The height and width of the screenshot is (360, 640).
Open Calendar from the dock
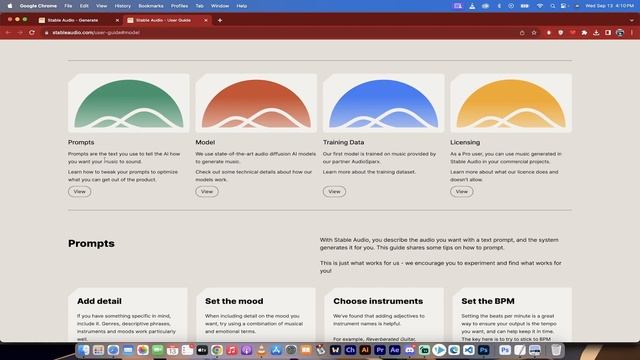pos(172,350)
